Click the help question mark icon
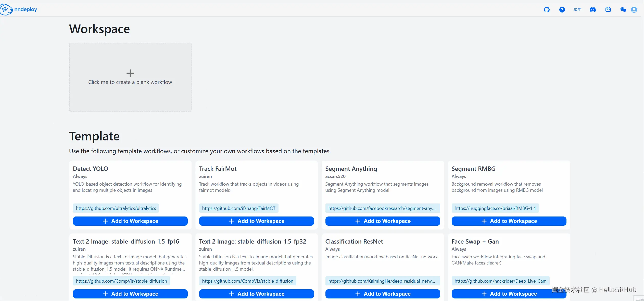The height and width of the screenshot is (301, 644). click(x=562, y=10)
